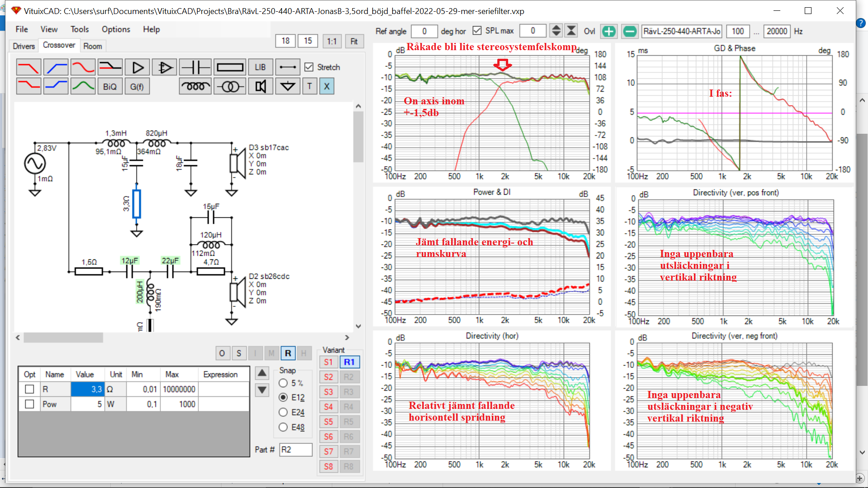
Task: Click schematic scroll down arrow
Action: pyautogui.click(x=358, y=326)
